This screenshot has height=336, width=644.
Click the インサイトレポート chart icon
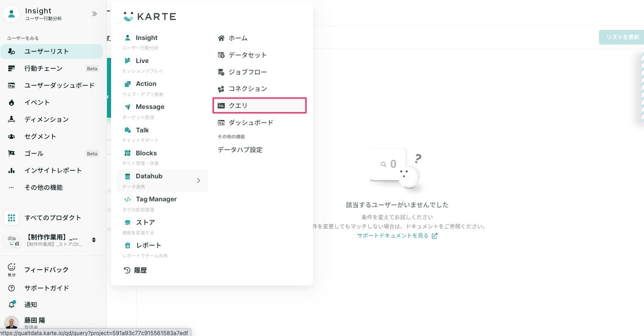pyautogui.click(x=12, y=171)
